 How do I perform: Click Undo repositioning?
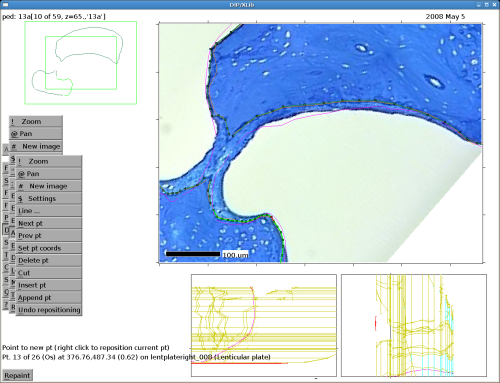point(49,310)
